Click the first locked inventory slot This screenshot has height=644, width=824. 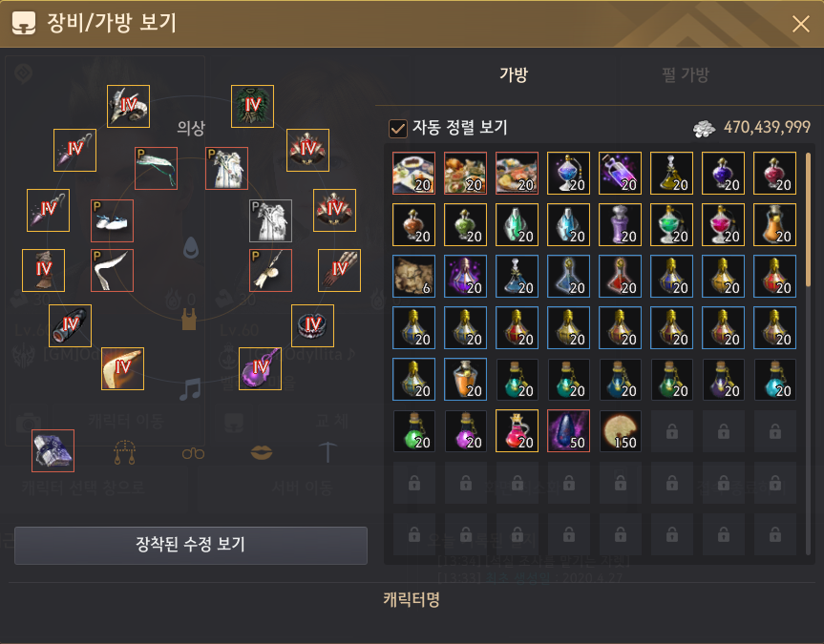point(671,432)
